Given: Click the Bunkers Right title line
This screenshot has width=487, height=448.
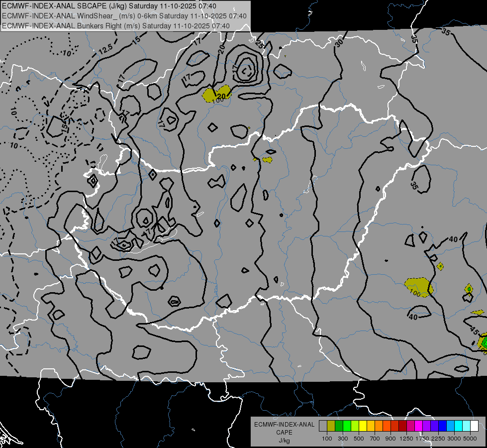Looking at the screenshot, I should tap(116, 26).
